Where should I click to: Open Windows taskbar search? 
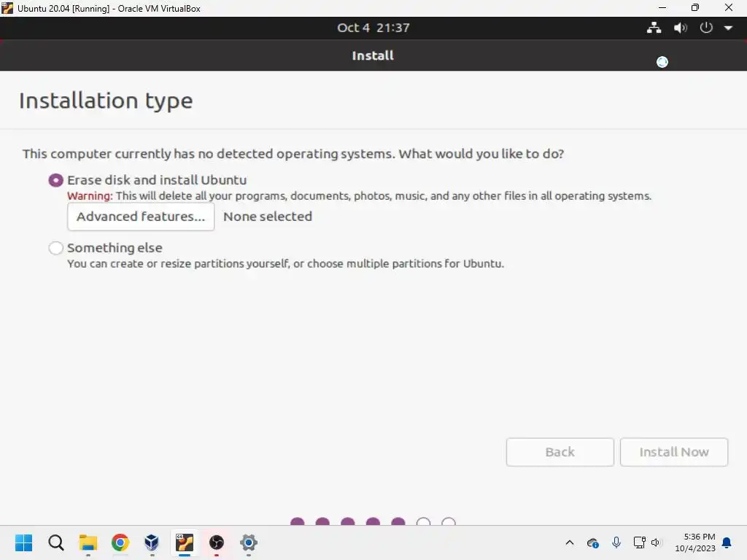[x=55, y=542]
